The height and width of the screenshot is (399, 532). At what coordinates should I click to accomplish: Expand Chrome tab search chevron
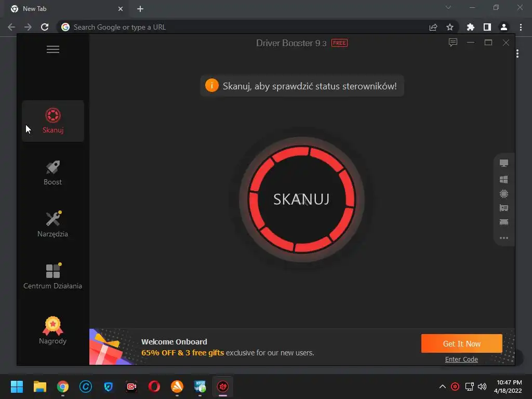coord(448,7)
